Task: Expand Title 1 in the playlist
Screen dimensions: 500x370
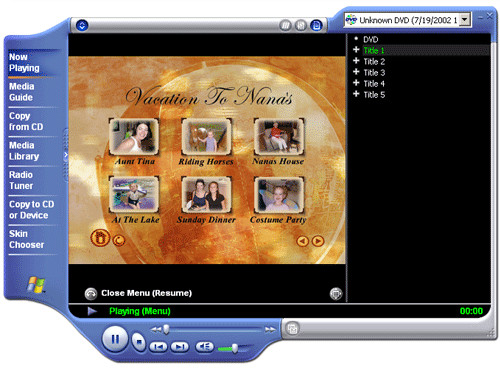Action: click(356, 50)
